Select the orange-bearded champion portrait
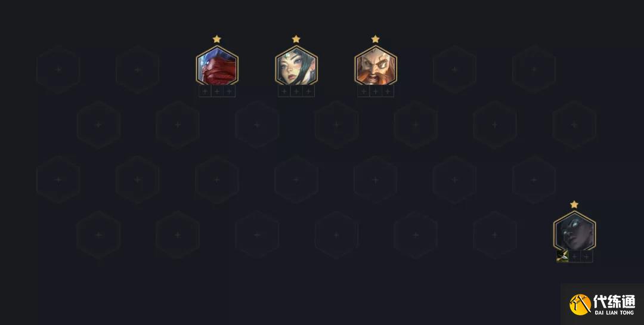The height and width of the screenshot is (325, 644). coord(376,66)
